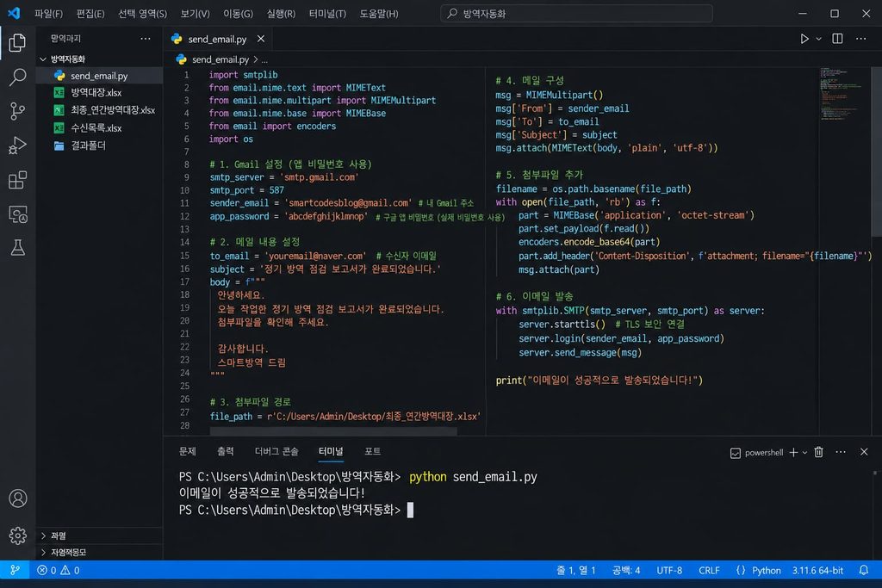Open the Remote Explorer view
The image size is (882, 588).
click(x=17, y=214)
